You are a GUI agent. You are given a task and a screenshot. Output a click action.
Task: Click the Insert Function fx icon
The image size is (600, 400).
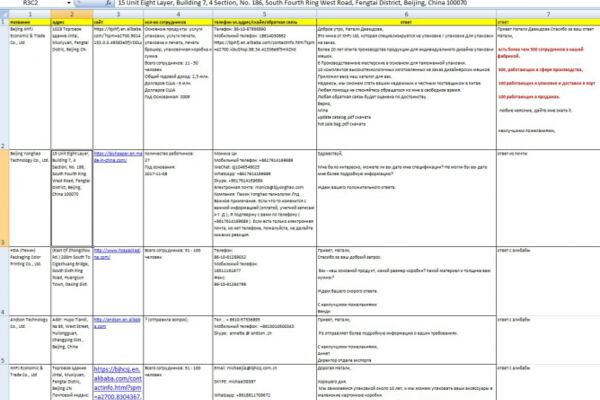tap(109, 3)
